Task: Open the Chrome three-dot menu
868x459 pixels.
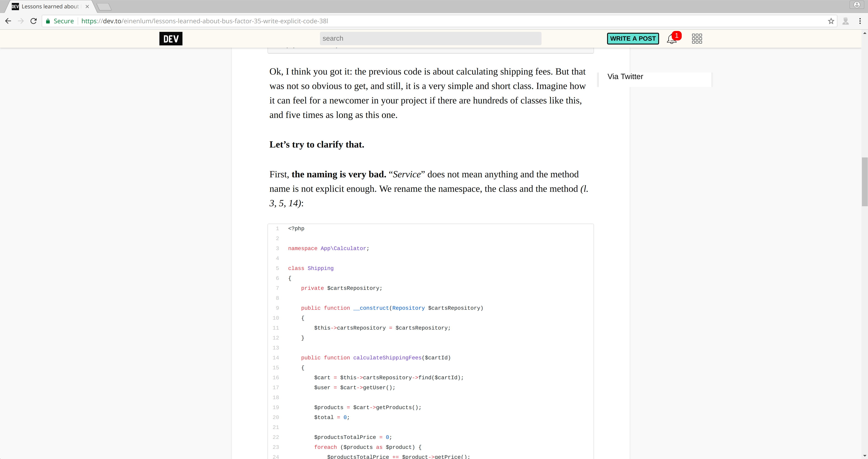Action: (x=860, y=21)
